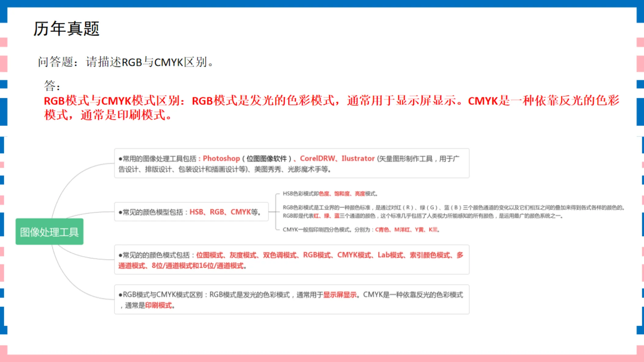The width and height of the screenshot is (644, 362).
Task: Click the CMYK一般指印刷四分色模式 line
Action: tap(361, 229)
